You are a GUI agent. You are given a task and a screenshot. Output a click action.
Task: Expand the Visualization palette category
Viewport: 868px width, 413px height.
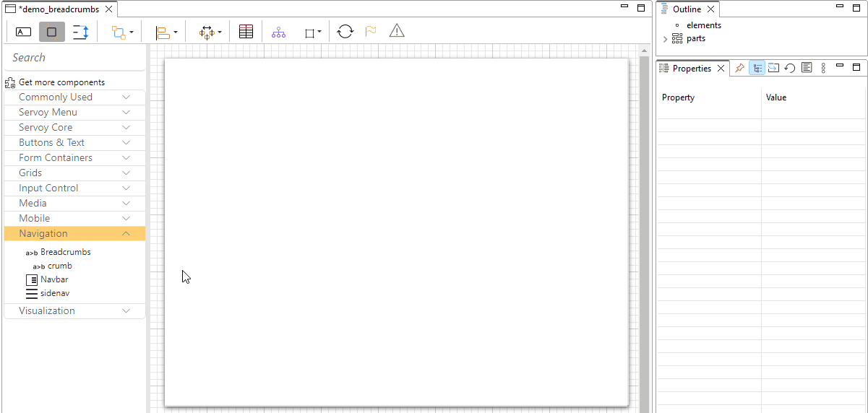point(74,310)
